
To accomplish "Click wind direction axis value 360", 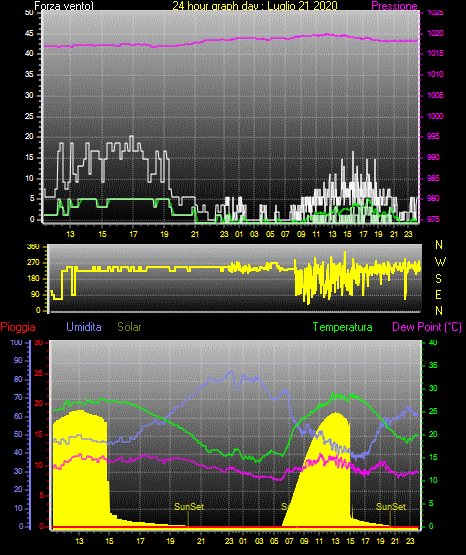I will tap(33, 247).
